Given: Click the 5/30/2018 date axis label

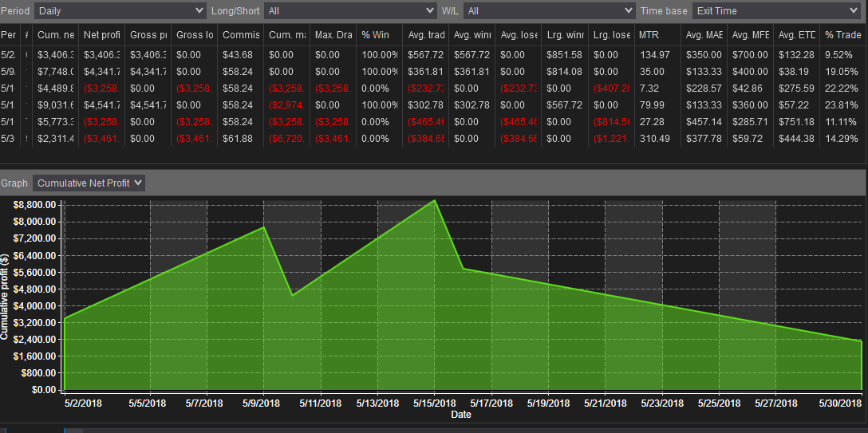Looking at the screenshot, I should [x=842, y=403].
